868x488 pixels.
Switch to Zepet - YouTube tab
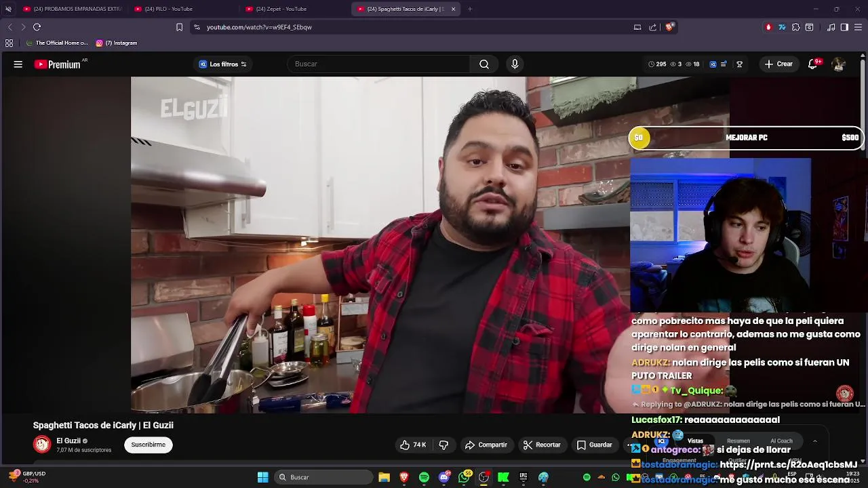click(x=293, y=9)
